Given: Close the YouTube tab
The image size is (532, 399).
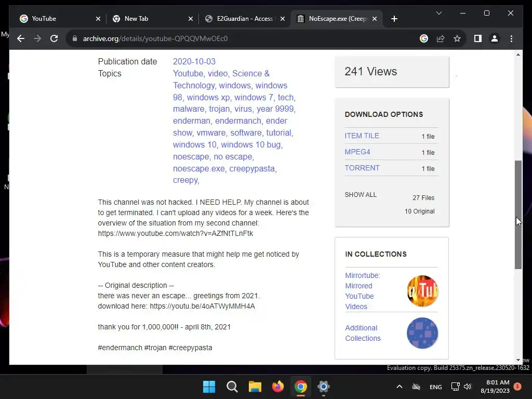Looking at the screenshot, I should click(x=98, y=19).
